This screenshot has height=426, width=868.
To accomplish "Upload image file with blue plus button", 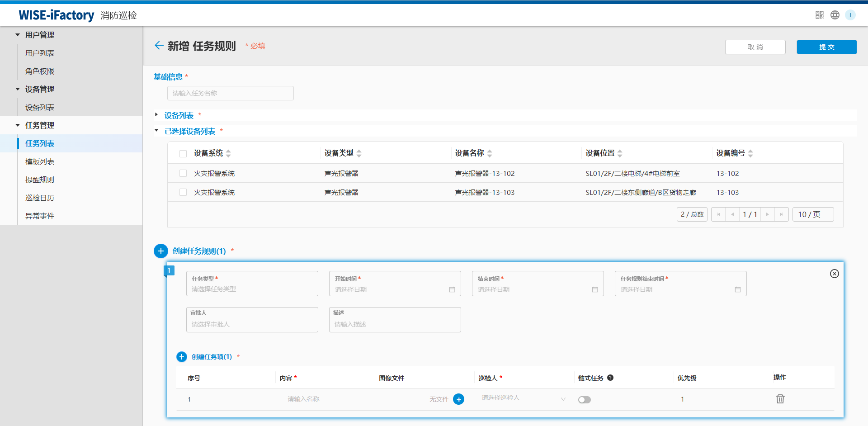I will (458, 399).
